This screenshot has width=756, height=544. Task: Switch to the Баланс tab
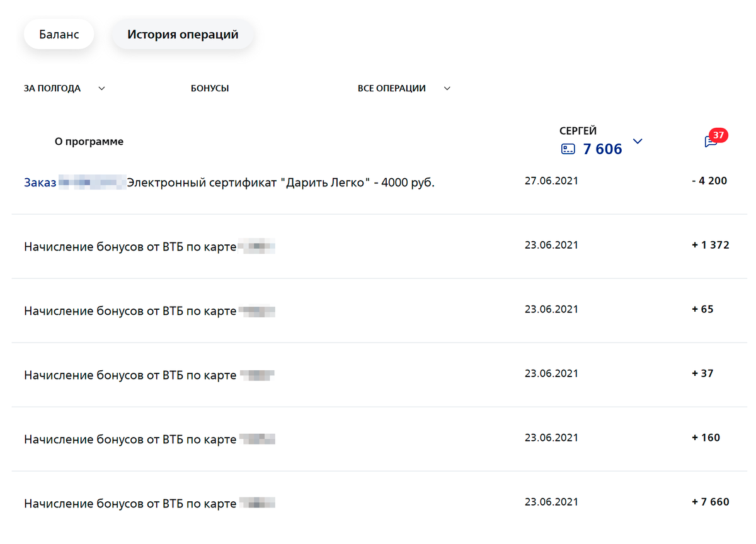click(x=59, y=35)
